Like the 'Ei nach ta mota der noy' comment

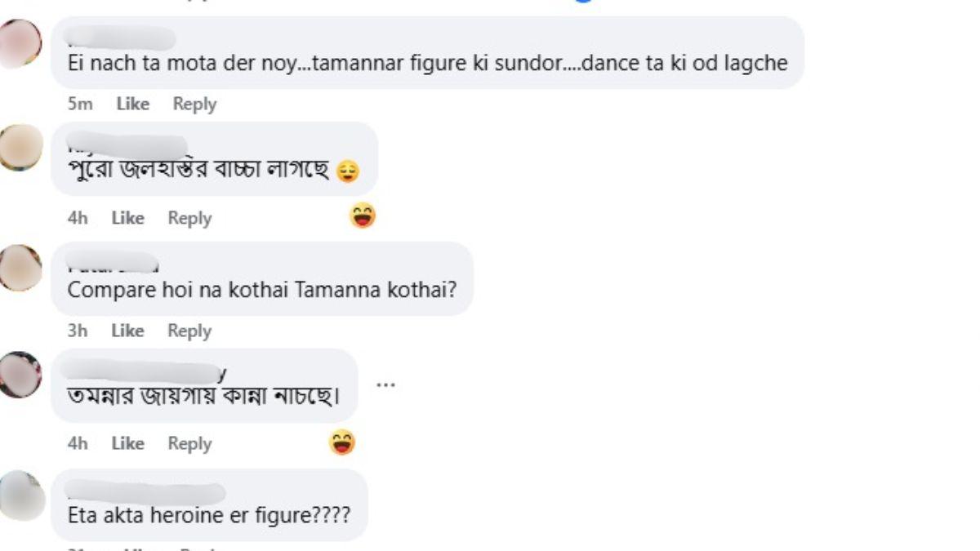pos(132,104)
